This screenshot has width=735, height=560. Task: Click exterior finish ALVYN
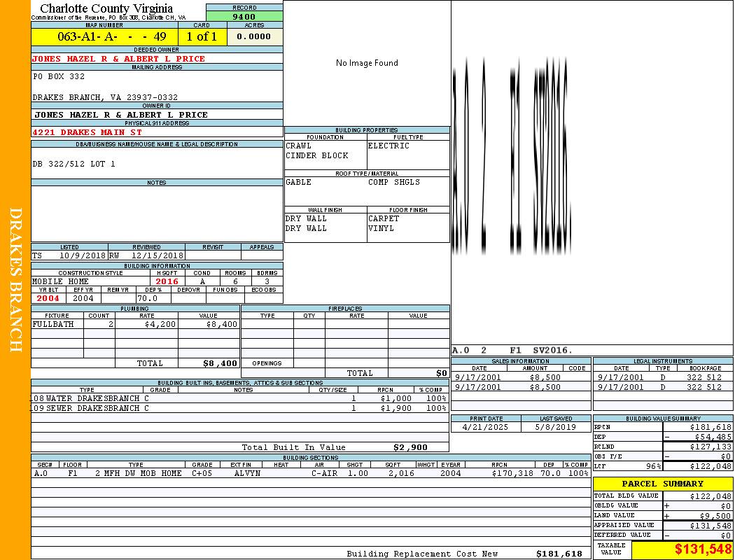[x=247, y=473]
